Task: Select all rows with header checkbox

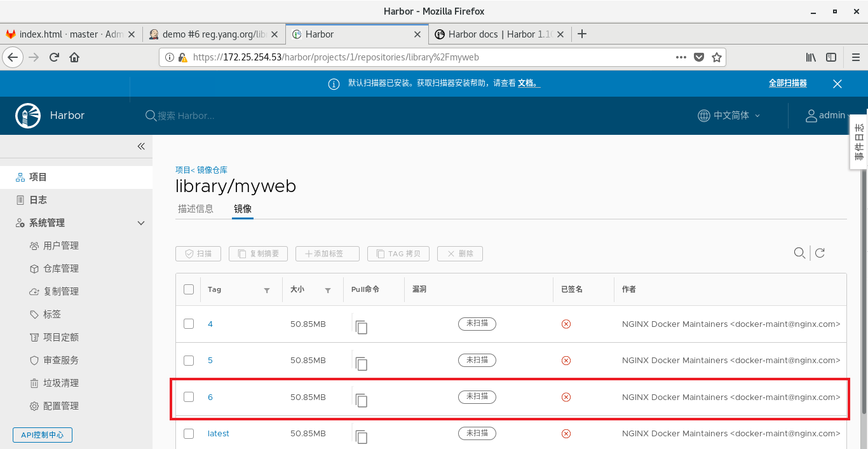Action: pos(189,289)
